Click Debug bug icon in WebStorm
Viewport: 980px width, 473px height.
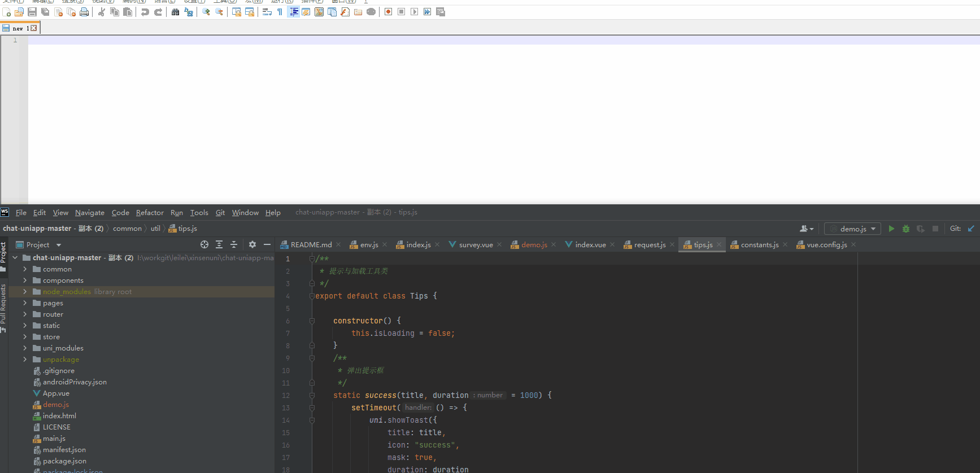(x=906, y=229)
